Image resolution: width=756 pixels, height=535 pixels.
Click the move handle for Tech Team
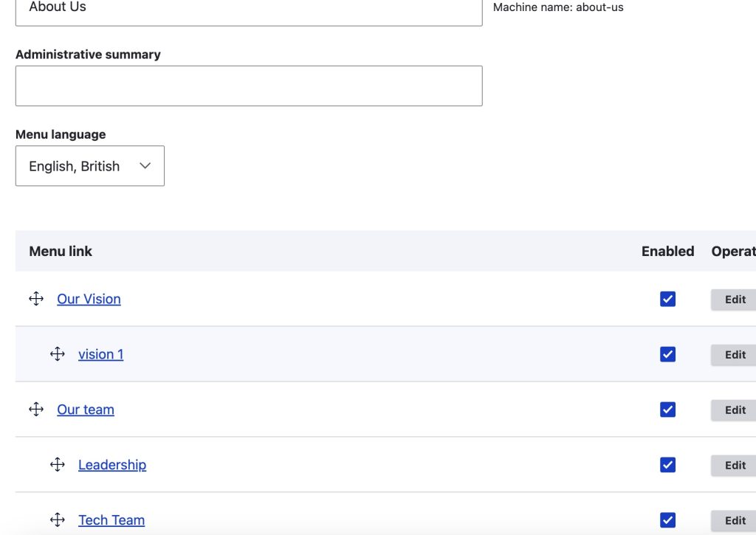coord(58,520)
